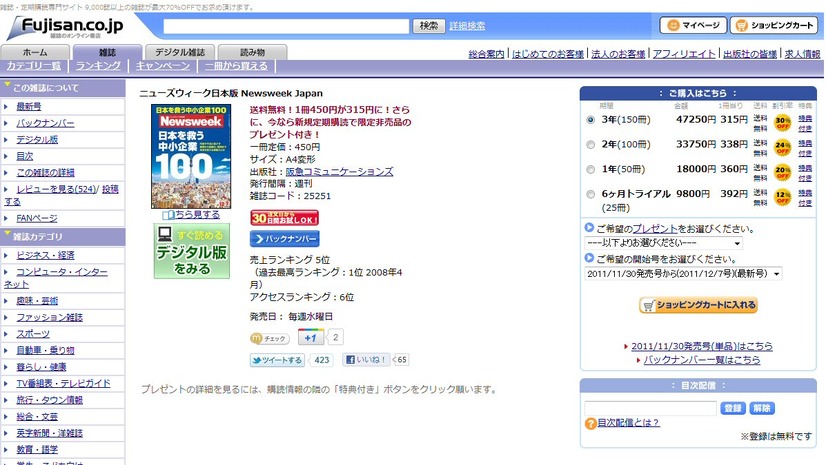Screen dimensions: 826x465
Task: Open この雑誌の詳細 in sidebar
Action: tap(45, 173)
